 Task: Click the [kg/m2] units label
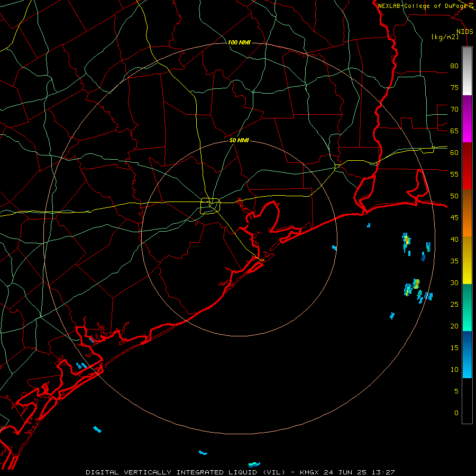click(x=445, y=37)
